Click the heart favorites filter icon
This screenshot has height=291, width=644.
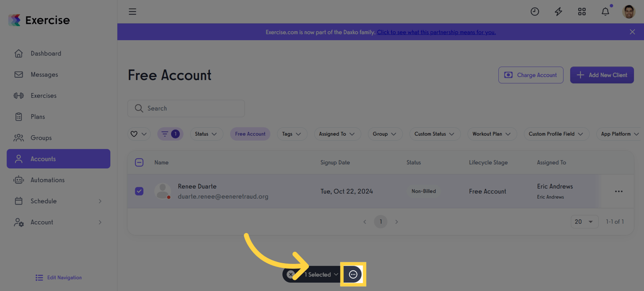(x=135, y=134)
